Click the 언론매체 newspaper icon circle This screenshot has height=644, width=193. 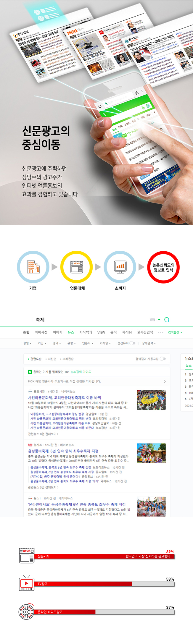(77, 267)
